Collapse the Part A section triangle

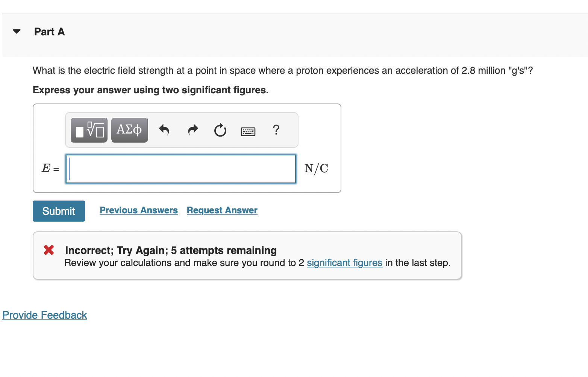17,32
